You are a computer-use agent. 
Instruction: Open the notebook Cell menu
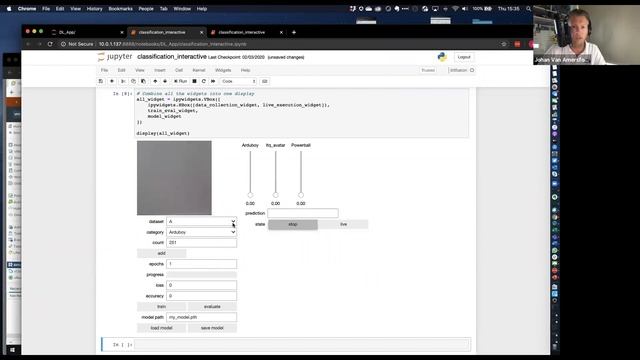(x=179, y=70)
